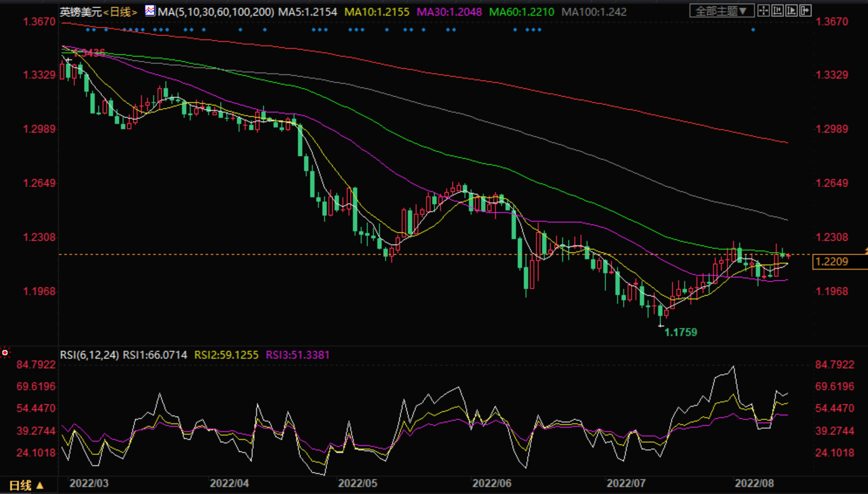The image size is (868, 494).
Task: Click the export arrow icon at top right
Action: tap(805, 10)
